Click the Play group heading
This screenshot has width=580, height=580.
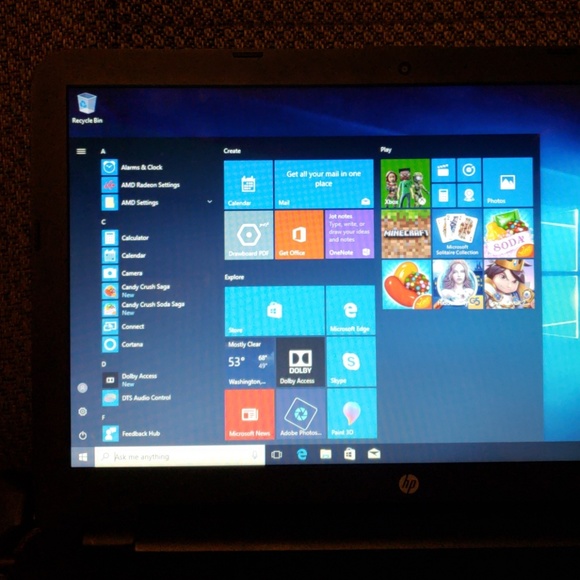click(386, 150)
